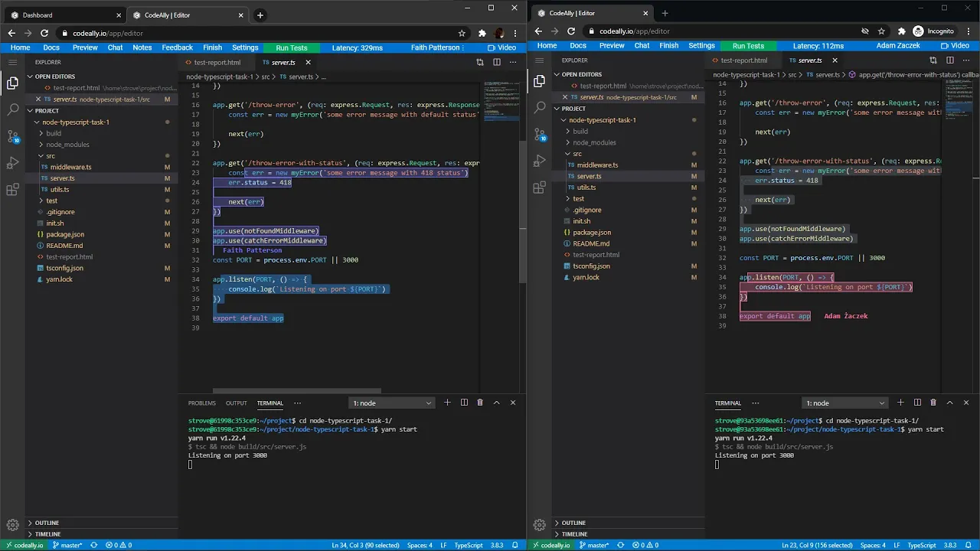Click Finish in left window top bar
The width and height of the screenshot is (980, 551).
point(213,47)
